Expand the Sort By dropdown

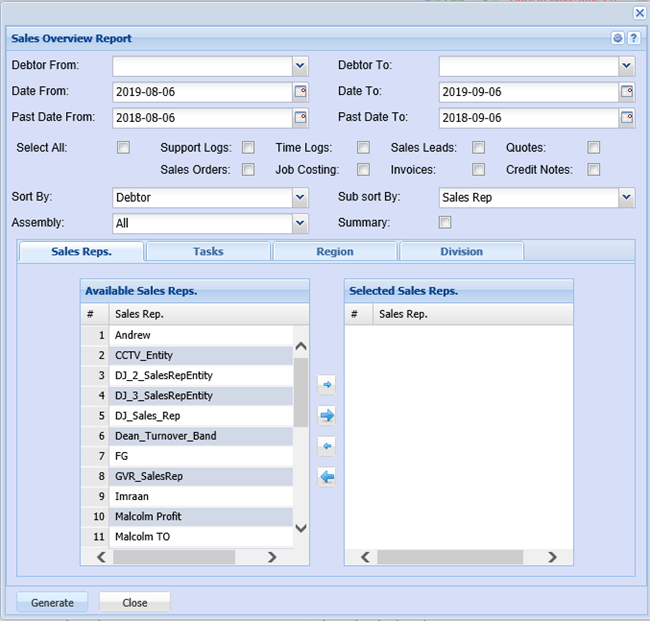click(x=300, y=198)
